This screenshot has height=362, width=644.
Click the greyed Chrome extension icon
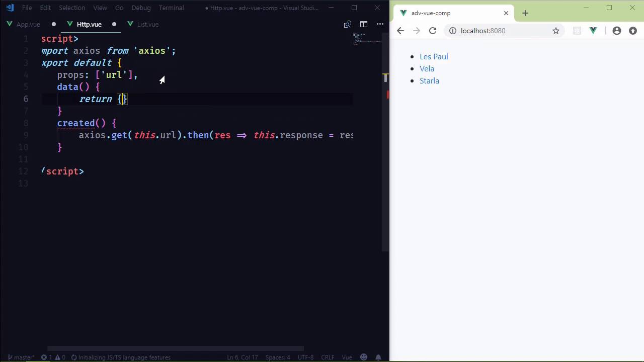(577, 31)
